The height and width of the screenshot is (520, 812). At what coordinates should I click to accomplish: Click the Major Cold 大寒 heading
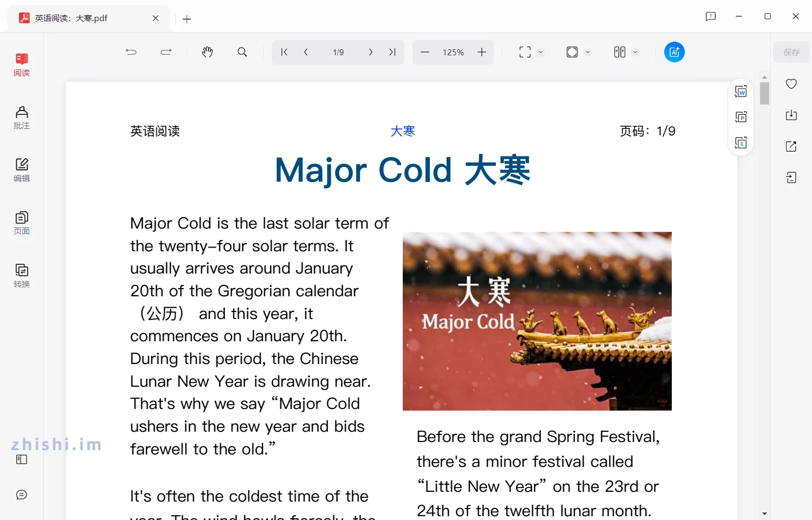pos(403,170)
